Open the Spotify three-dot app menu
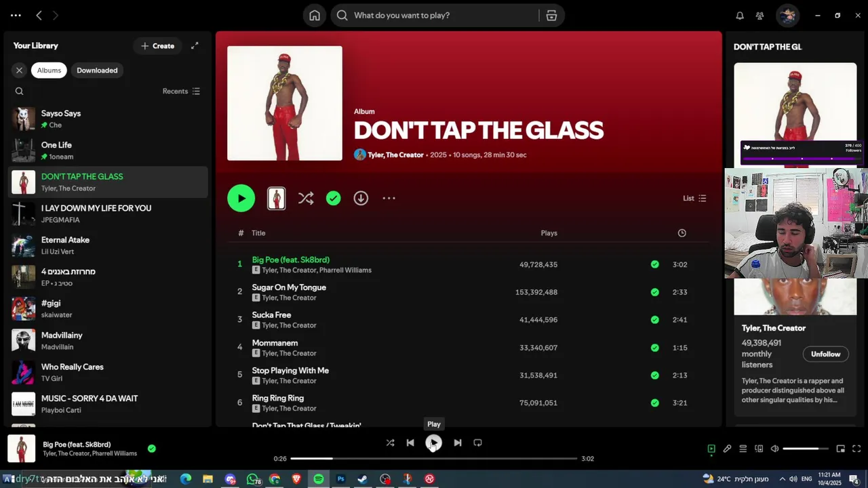The width and height of the screenshot is (868, 488). click(x=16, y=15)
